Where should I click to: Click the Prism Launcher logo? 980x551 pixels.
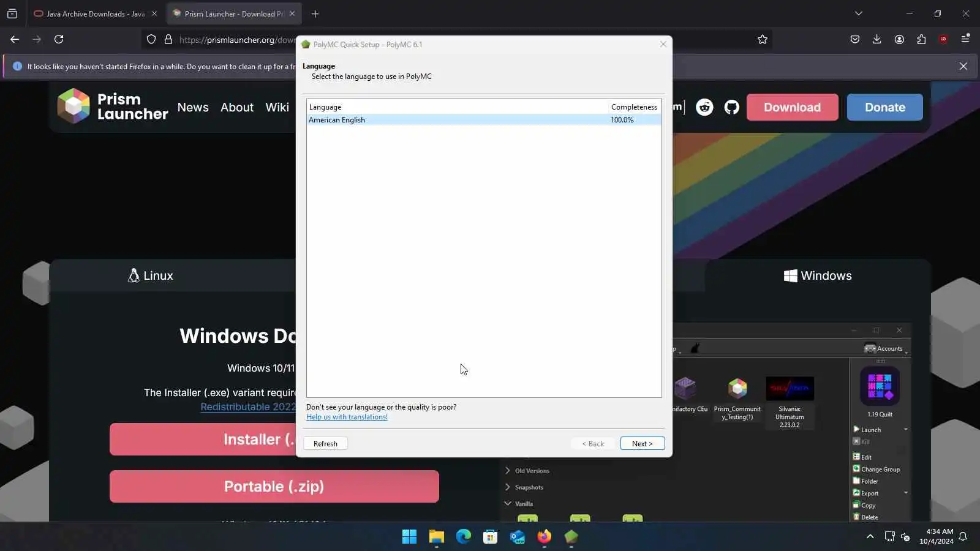point(113,107)
